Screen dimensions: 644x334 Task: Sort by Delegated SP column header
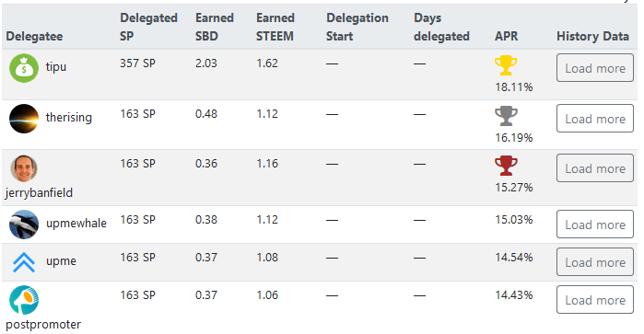click(148, 27)
